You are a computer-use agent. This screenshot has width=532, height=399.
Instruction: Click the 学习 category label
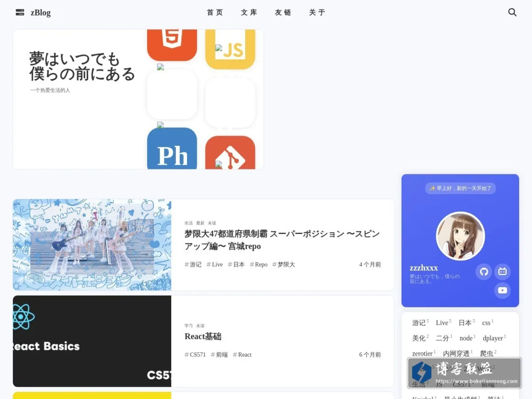tap(189, 326)
